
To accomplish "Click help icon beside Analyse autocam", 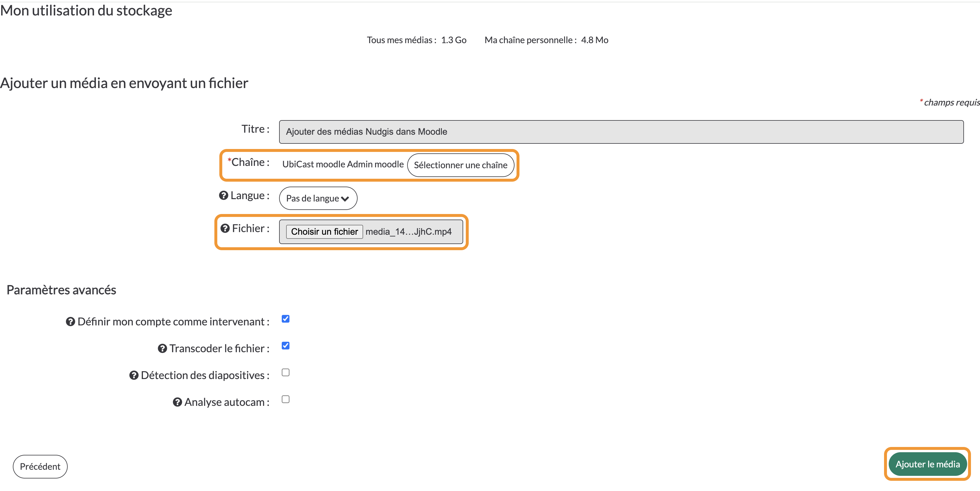I will point(177,402).
